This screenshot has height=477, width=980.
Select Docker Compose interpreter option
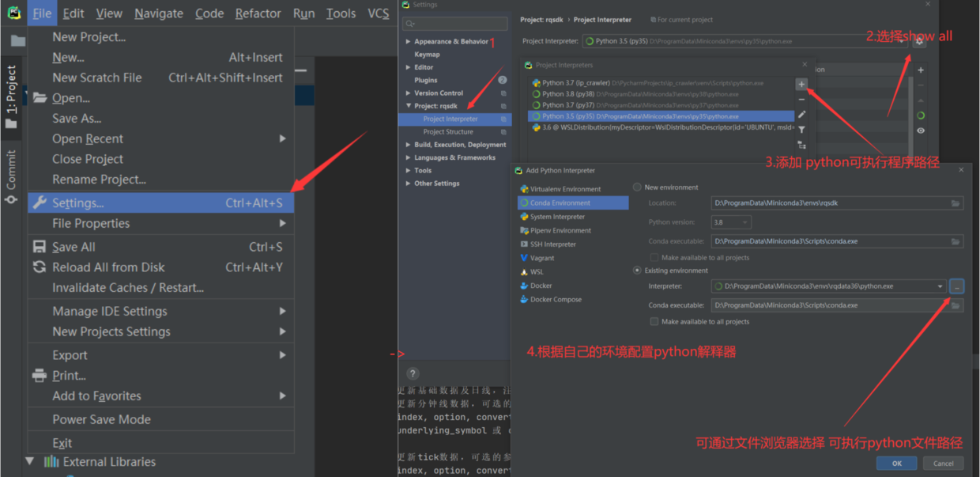pyautogui.click(x=573, y=300)
